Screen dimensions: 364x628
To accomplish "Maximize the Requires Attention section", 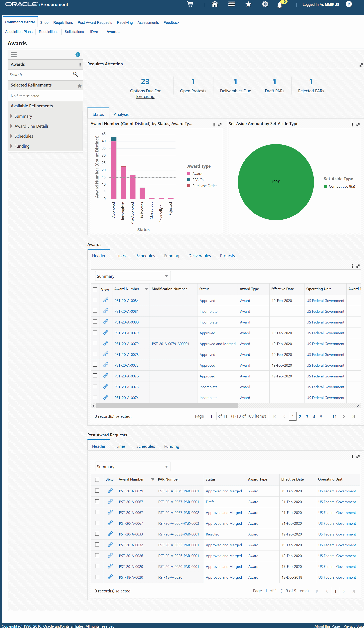I will [361, 65].
